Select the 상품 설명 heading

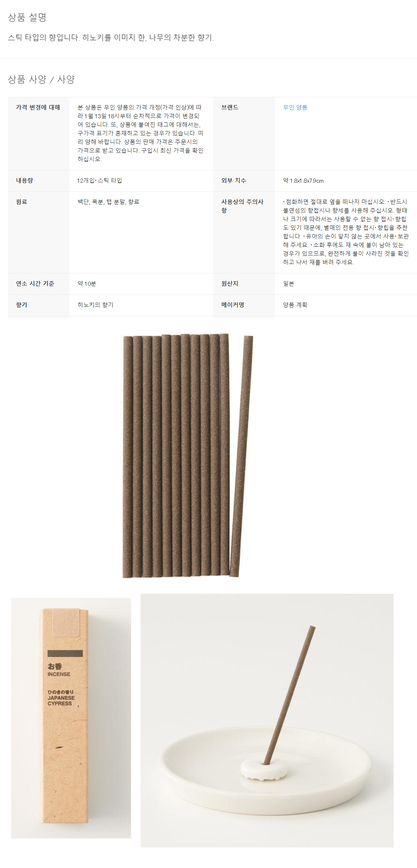pyautogui.click(x=27, y=17)
